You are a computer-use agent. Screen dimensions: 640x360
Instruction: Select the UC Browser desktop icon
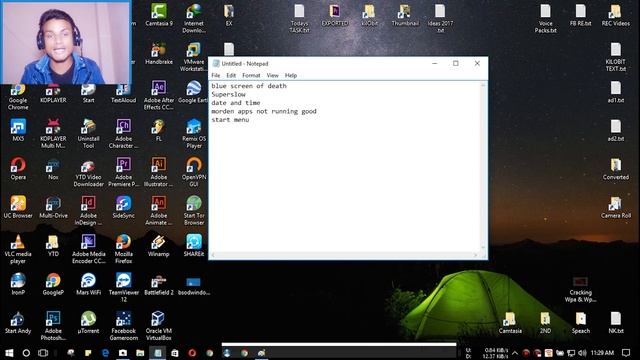[18, 207]
